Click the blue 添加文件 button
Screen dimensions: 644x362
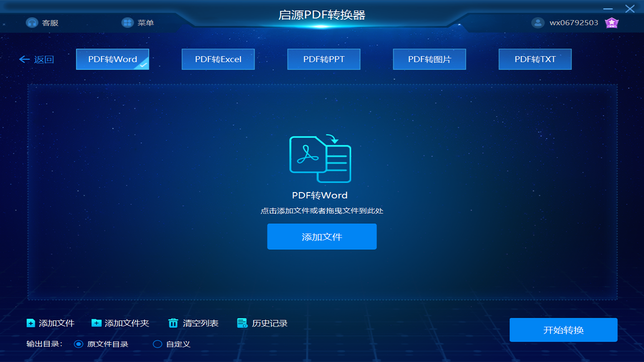pyautogui.click(x=321, y=236)
